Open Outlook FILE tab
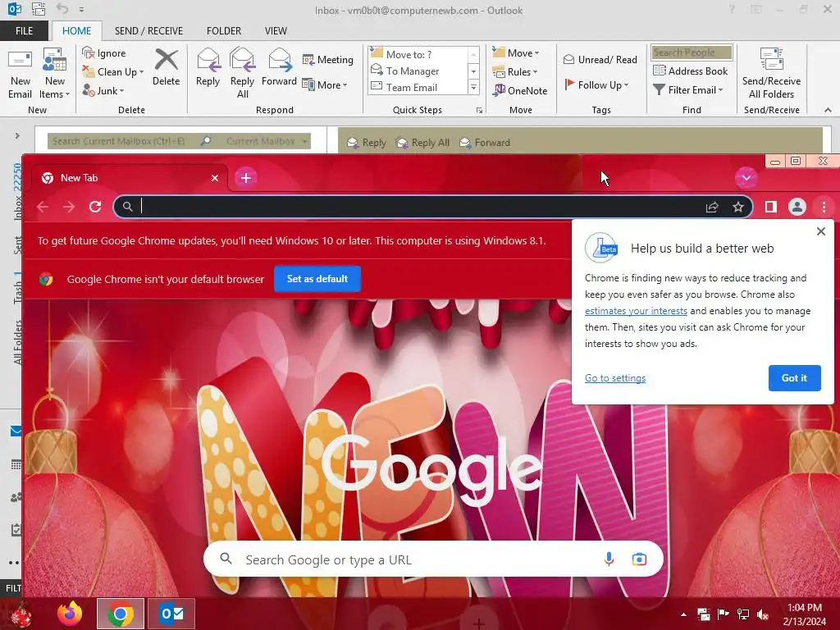Viewport: 840px width, 630px height. [x=24, y=31]
